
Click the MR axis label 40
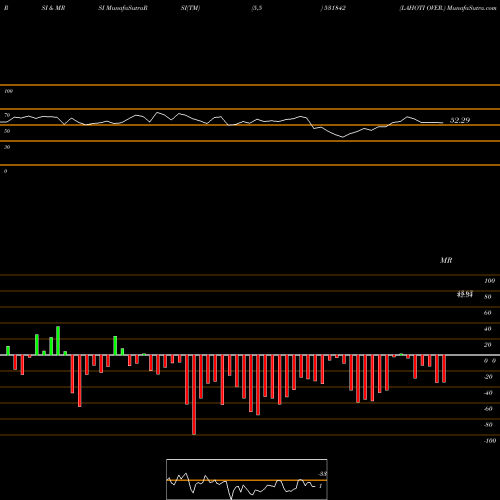(488, 329)
